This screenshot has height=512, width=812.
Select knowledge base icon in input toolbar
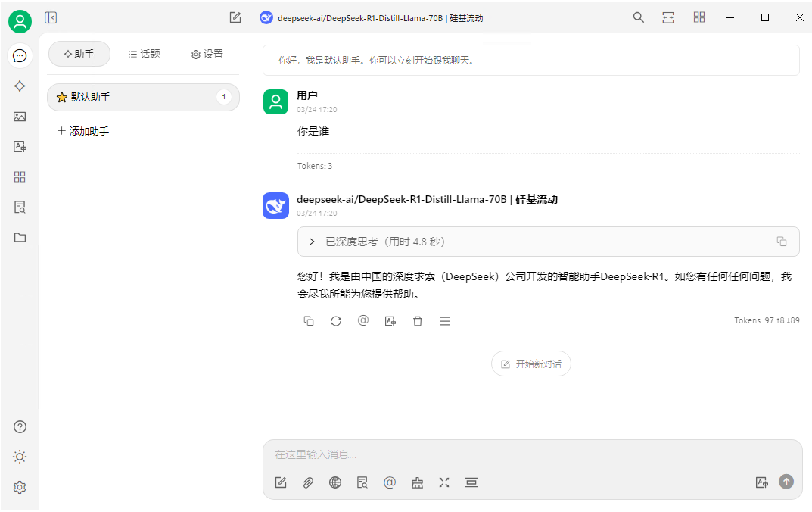click(362, 482)
